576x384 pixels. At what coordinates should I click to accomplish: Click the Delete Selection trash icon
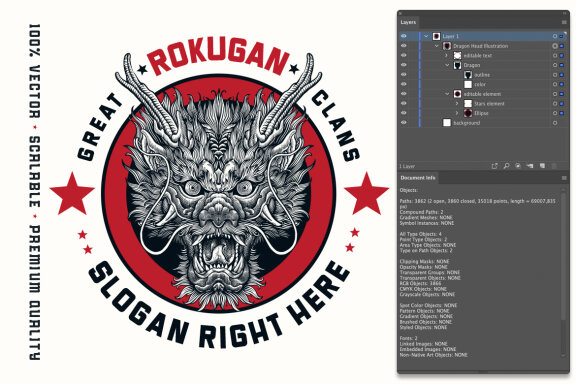[x=554, y=166]
